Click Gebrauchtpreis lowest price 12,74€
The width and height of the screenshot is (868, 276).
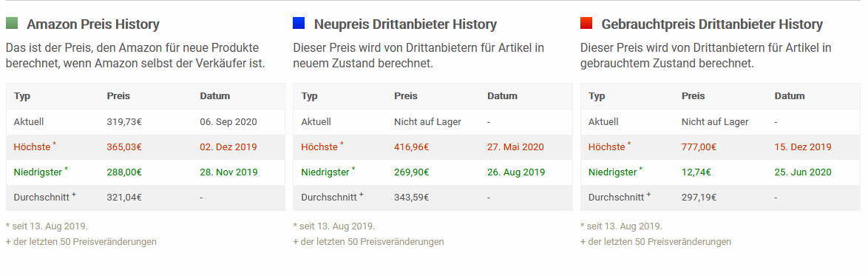[x=696, y=172]
